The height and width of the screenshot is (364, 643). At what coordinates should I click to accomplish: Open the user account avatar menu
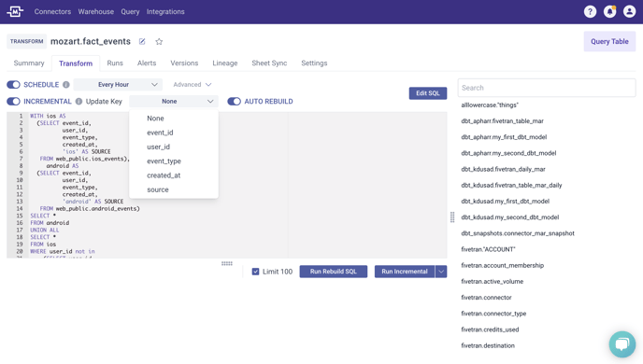[629, 11]
